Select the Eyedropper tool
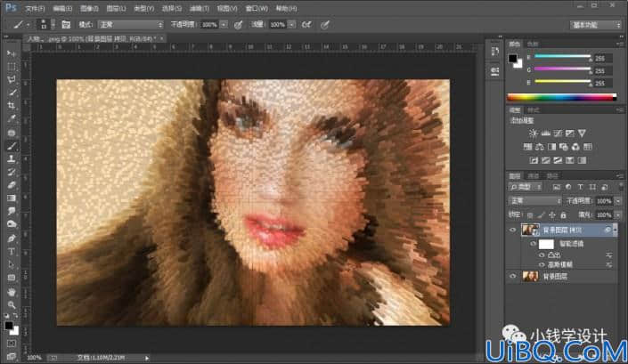The height and width of the screenshot is (364, 628). coord(12,118)
